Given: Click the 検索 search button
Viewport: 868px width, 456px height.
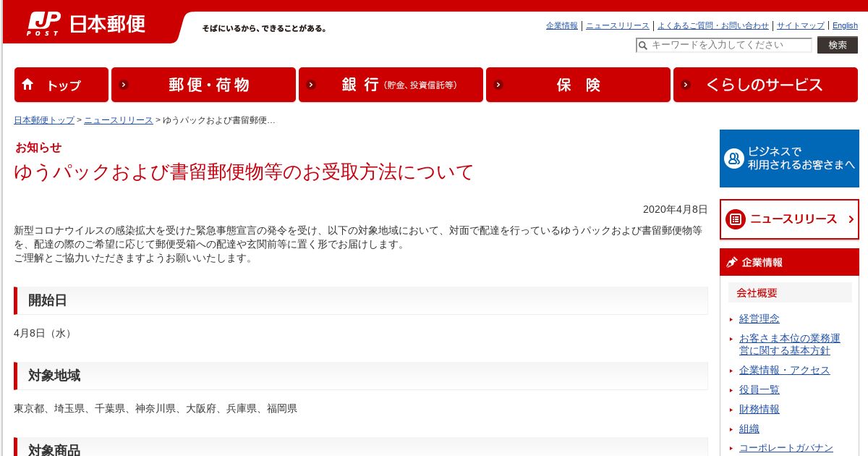Looking at the screenshot, I should point(838,45).
